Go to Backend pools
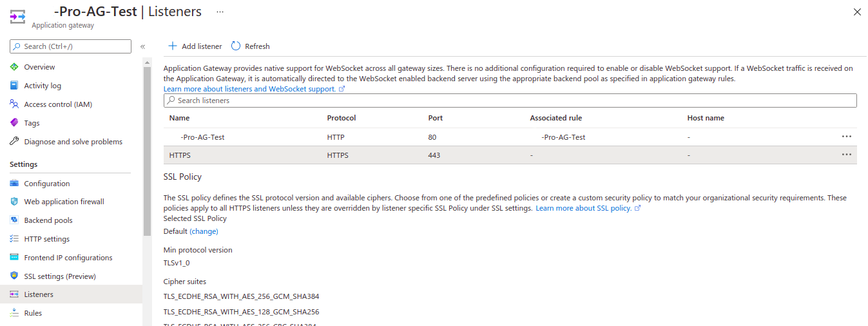This screenshot has width=868, height=326. tap(48, 220)
